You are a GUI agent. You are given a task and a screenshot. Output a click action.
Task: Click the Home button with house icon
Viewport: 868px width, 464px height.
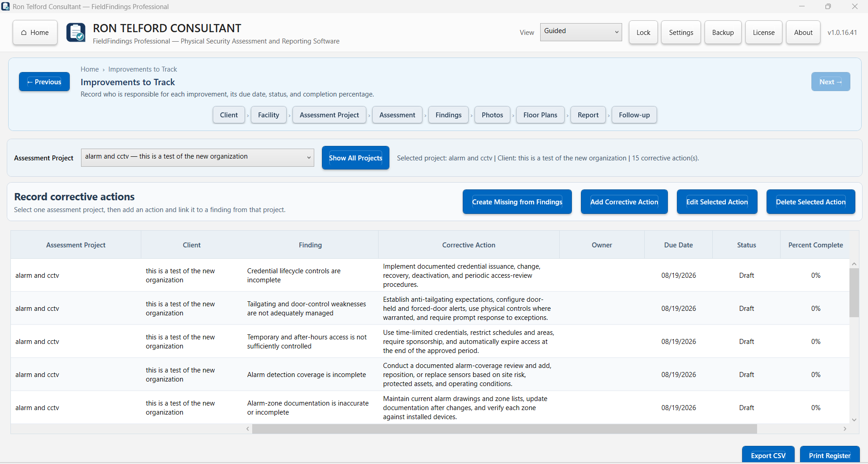(35, 33)
